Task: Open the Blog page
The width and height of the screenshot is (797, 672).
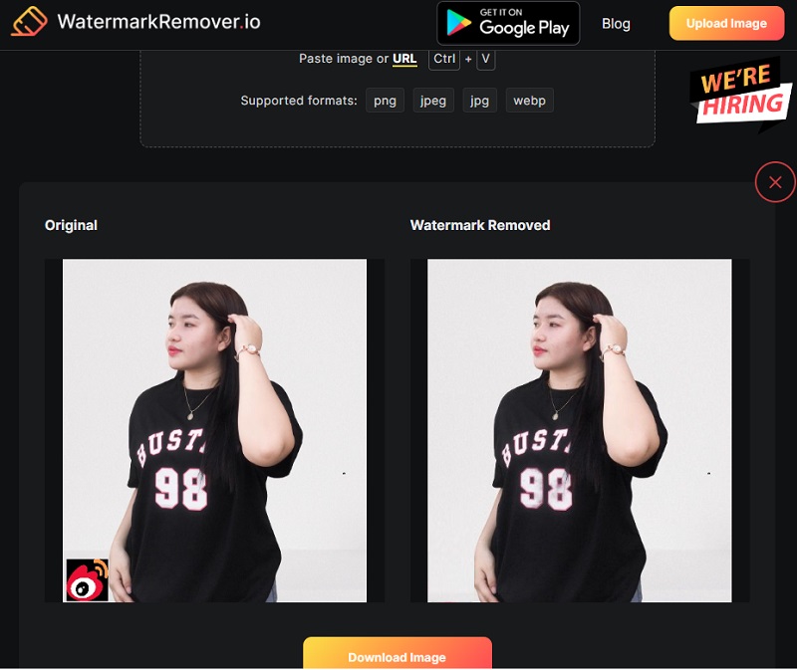Action: [x=617, y=23]
